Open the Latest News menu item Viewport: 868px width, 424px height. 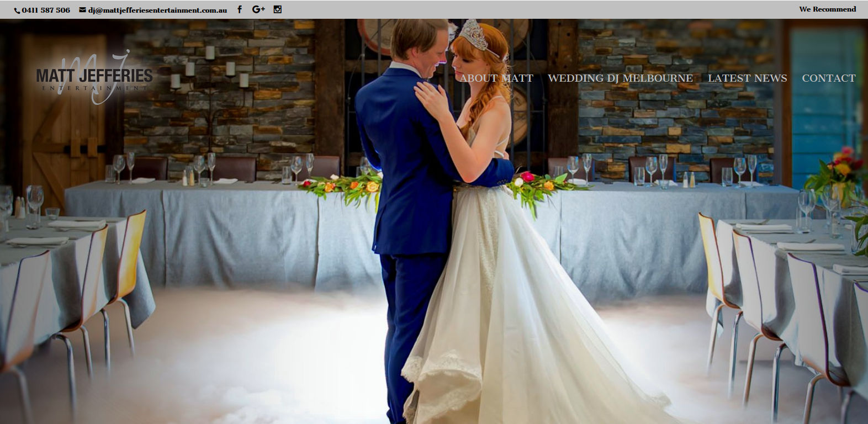click(747, 78)
